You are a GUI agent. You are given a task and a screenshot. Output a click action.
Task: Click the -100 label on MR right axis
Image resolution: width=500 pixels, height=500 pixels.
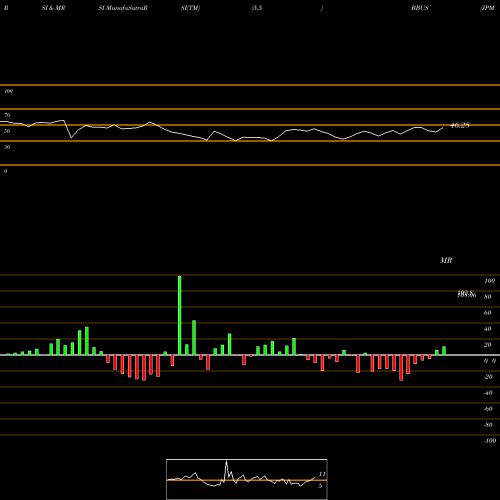[490, 441]
